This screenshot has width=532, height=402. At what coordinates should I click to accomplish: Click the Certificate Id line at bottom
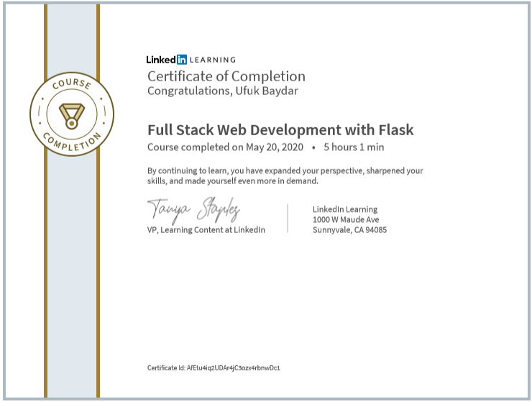214,367
